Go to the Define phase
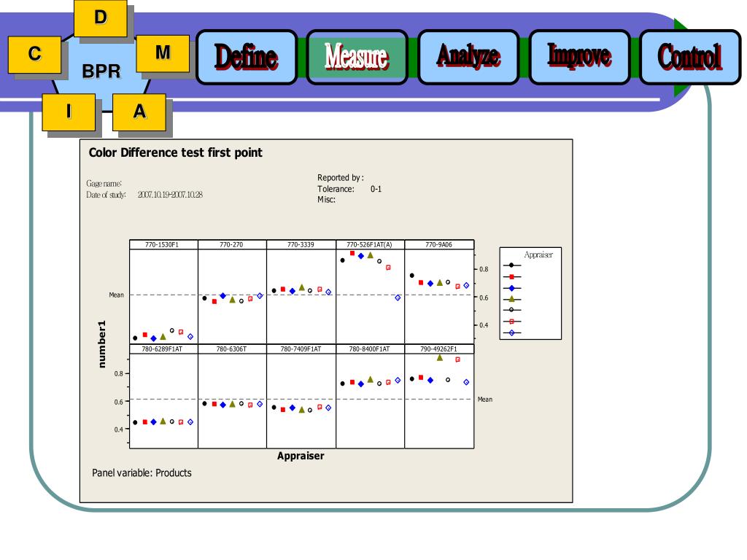Viewport: 747px width, 560px height. 247,57
